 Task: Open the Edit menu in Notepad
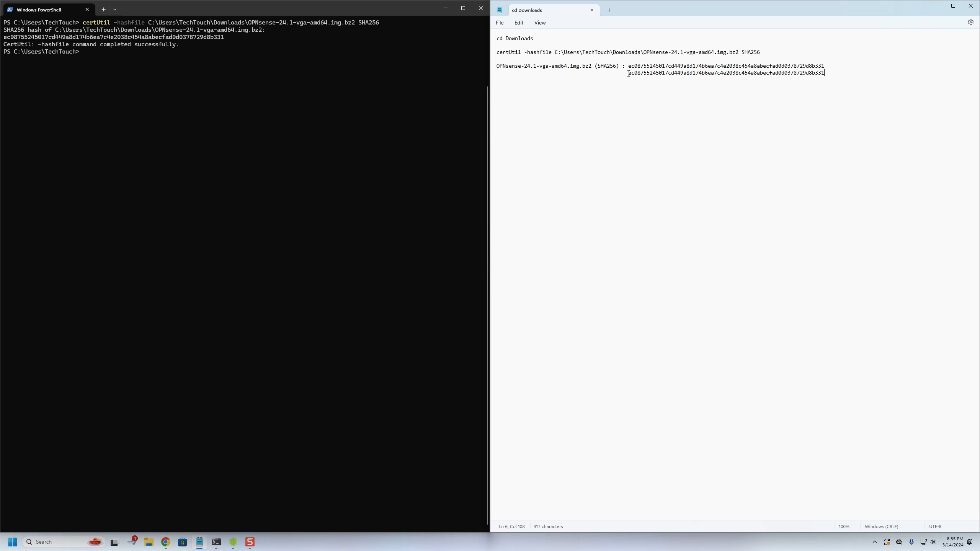(x=519, y=23)
